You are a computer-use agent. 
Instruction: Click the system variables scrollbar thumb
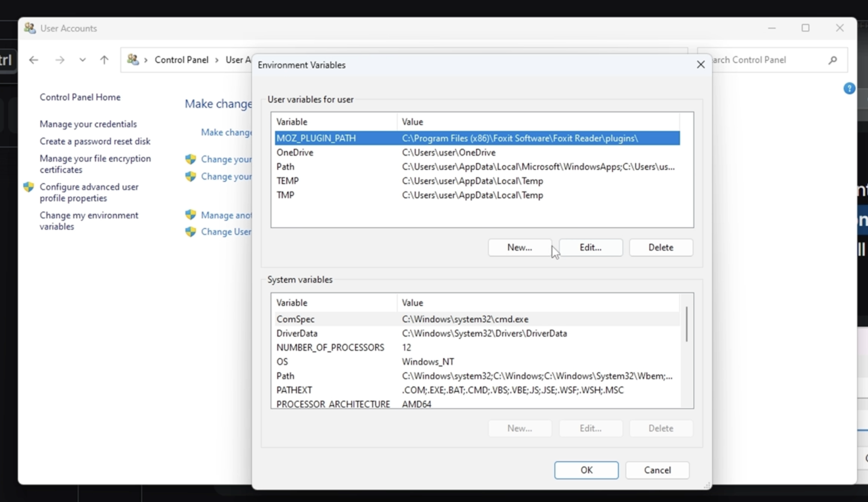click(x=687, y=324)
